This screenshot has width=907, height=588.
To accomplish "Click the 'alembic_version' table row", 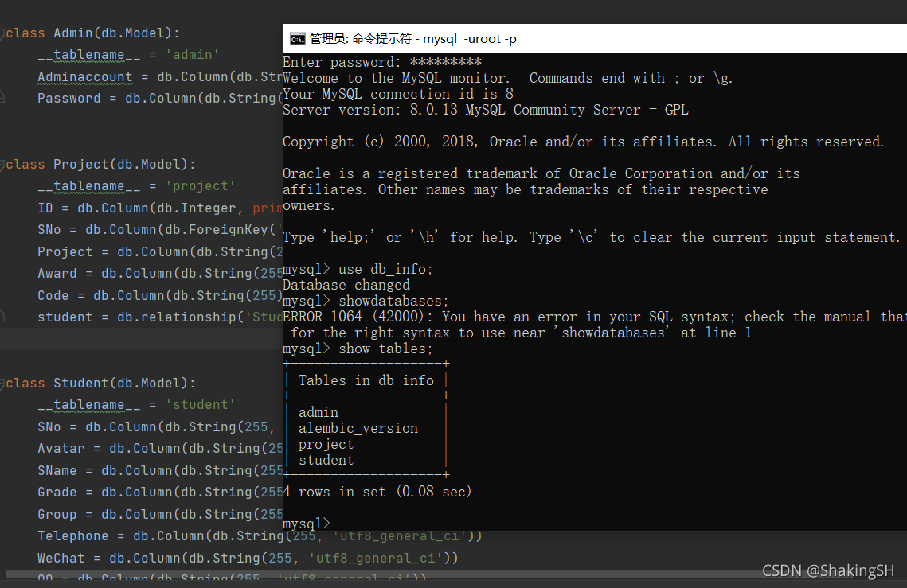I will point(358,428).
